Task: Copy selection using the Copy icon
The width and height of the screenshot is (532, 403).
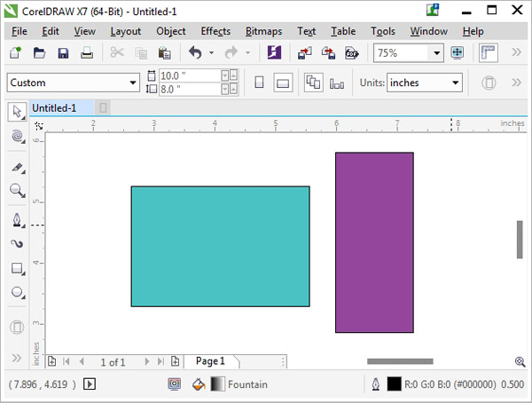Action: tap(141, 53)
